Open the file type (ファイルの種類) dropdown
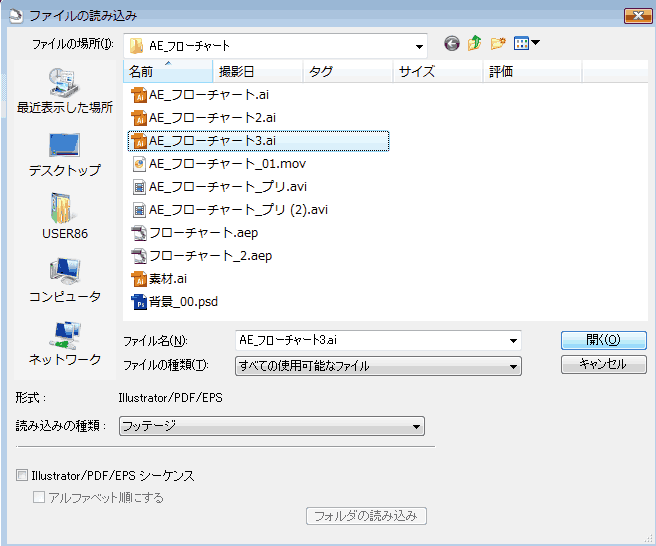Screen dimensions: 656x546 pyautogui.click(x=378, y=366)
